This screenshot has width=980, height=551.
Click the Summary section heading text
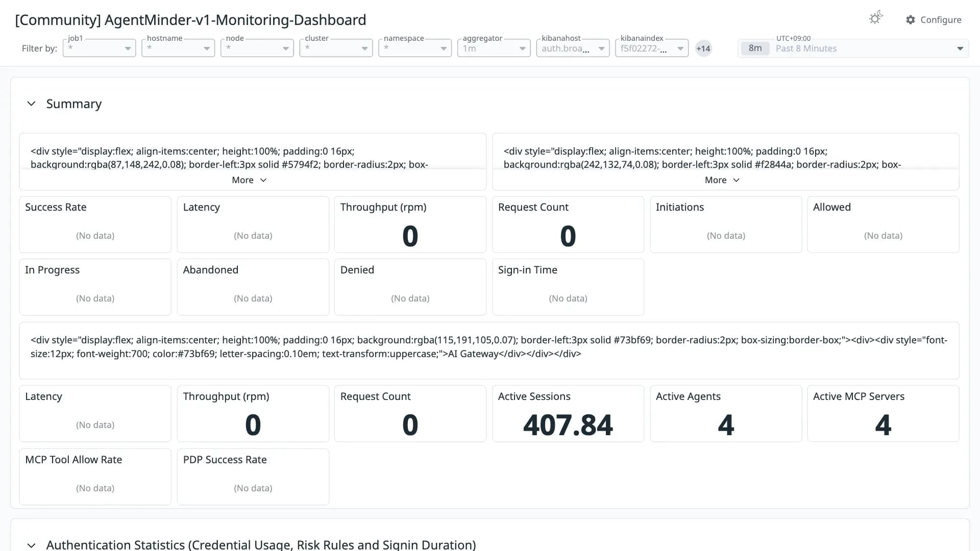tap(74, 104)
